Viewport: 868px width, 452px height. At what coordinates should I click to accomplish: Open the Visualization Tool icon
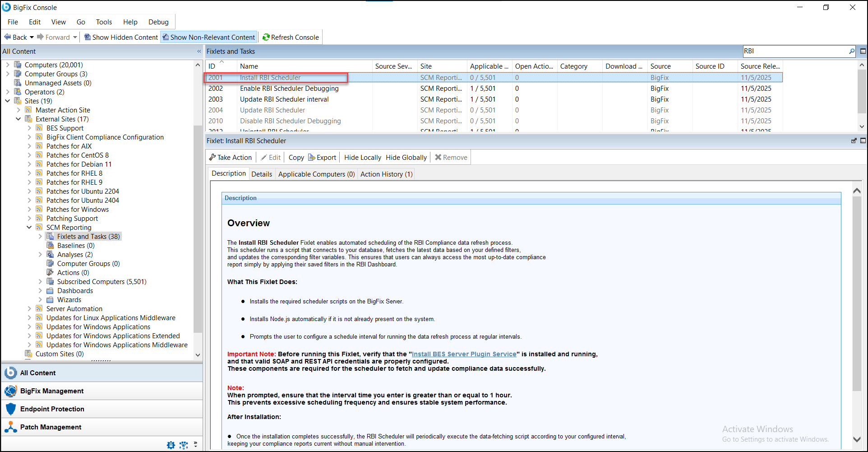(x=184, y=445)
